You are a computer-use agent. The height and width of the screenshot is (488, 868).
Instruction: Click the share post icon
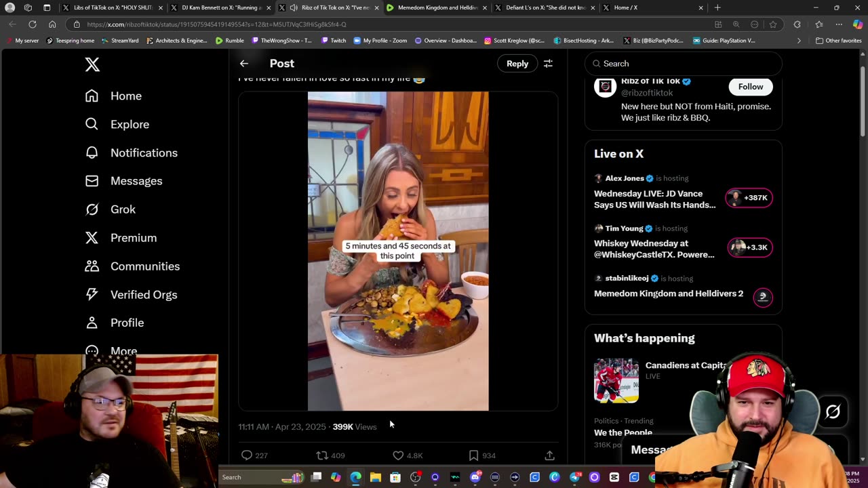549,455
